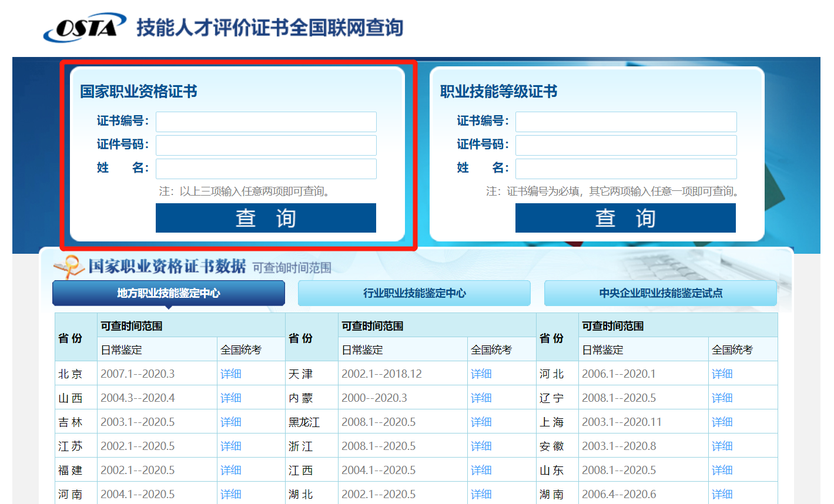Switch to 行业职业技能鉴定中心 tab
Screen dimensions: 834x504
click(x=414, y=293)
